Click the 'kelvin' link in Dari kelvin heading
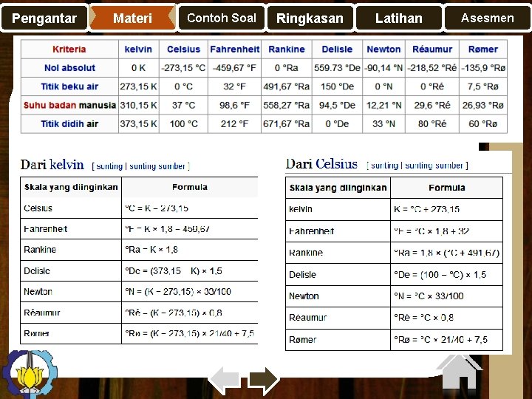This screenshot has height=399, width=532. tap(66, 165)
